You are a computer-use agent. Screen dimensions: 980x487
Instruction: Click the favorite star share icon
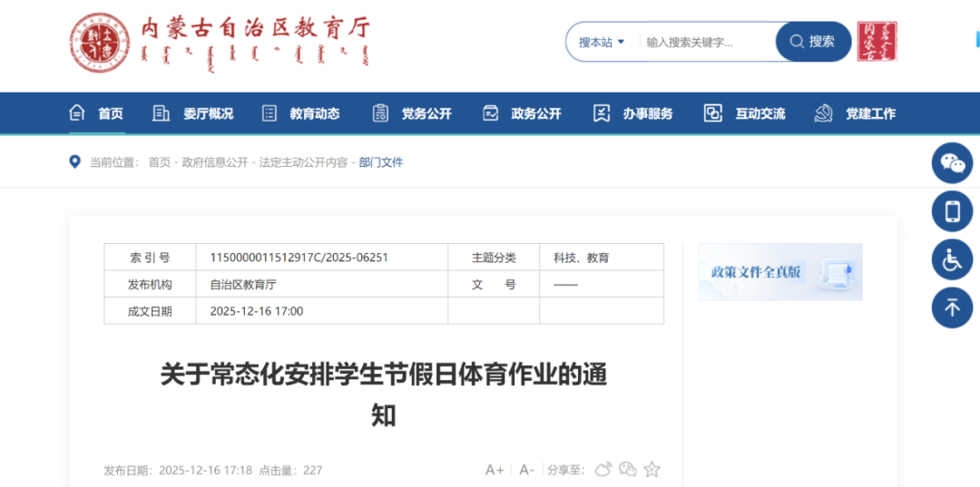pos(652,470)
